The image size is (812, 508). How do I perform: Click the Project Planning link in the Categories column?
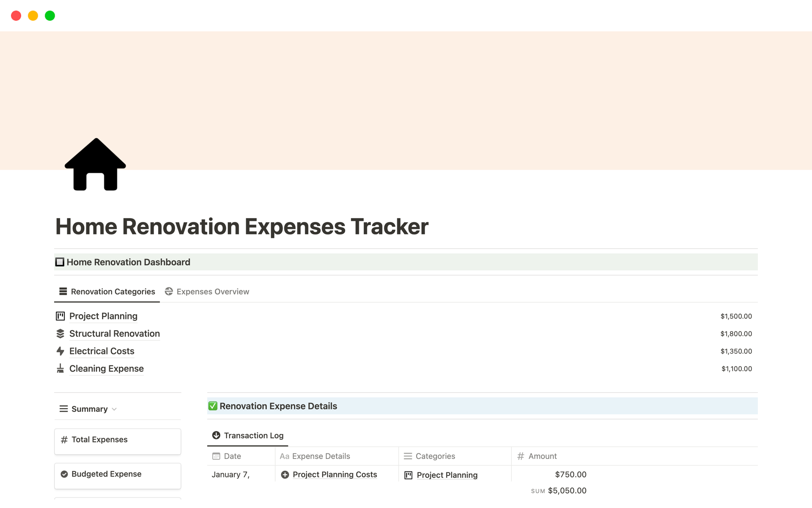(x=447, y=475)
